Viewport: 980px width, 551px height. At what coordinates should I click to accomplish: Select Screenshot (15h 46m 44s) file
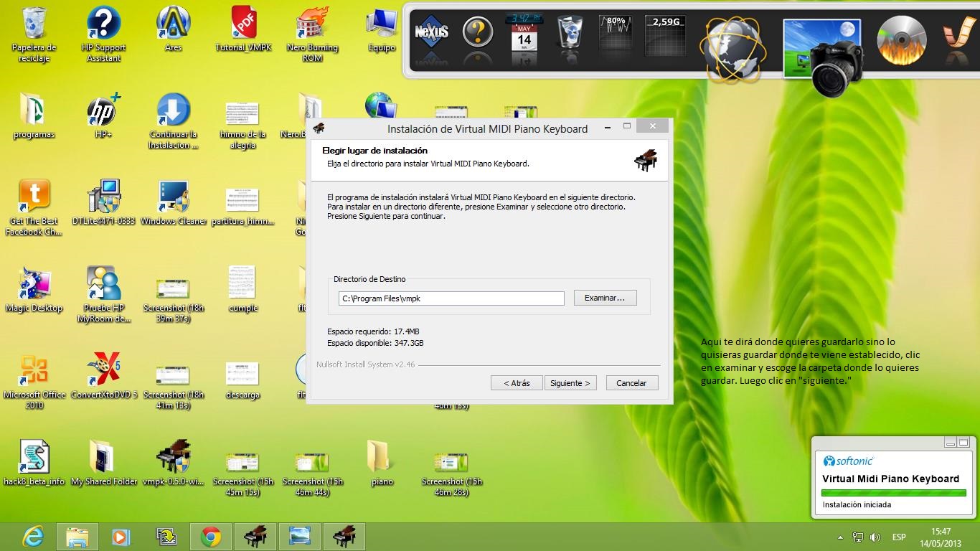click(312, 474)
